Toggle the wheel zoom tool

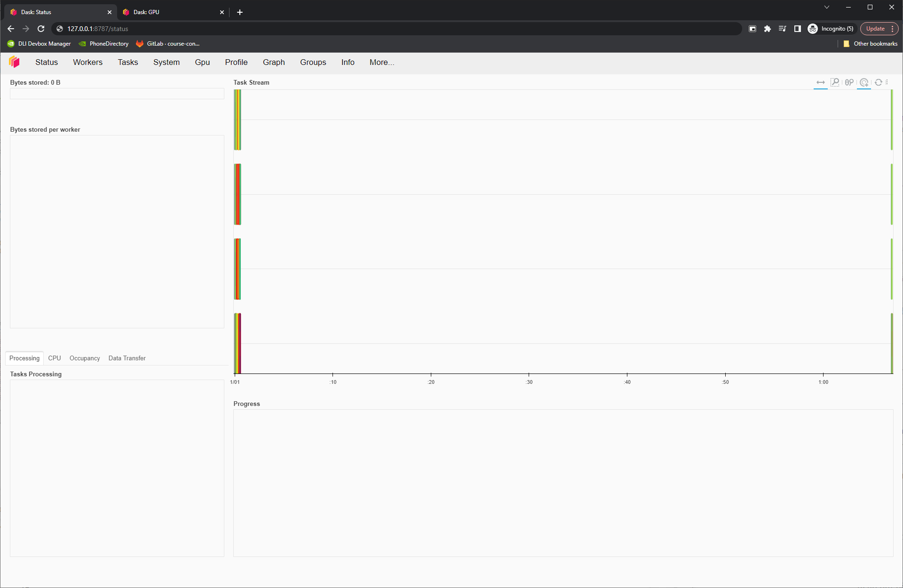(x=849, y=82)
